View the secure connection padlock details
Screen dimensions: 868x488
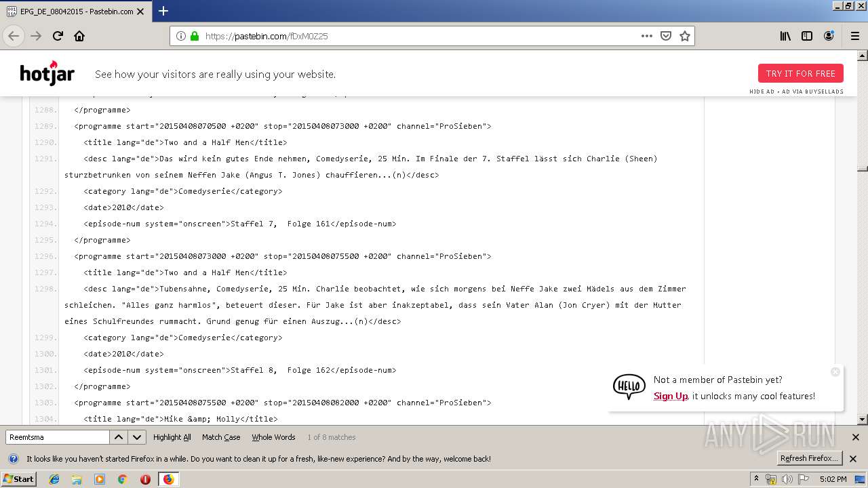[195, 36]
